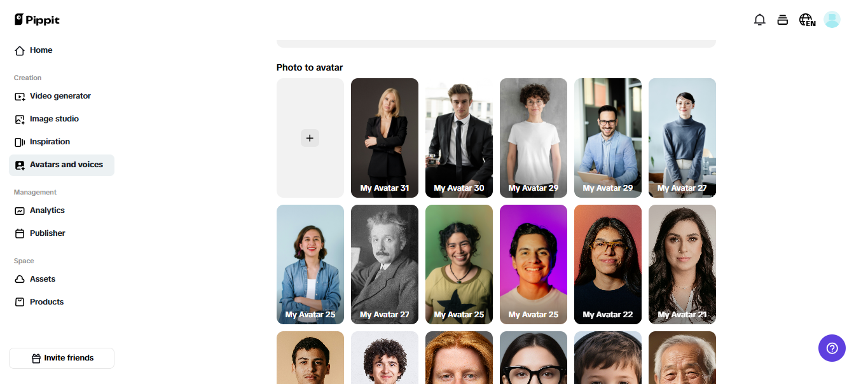This screenshot has height=384, width=868.
Task: Open the credits card icon
Action: [783, 20]
